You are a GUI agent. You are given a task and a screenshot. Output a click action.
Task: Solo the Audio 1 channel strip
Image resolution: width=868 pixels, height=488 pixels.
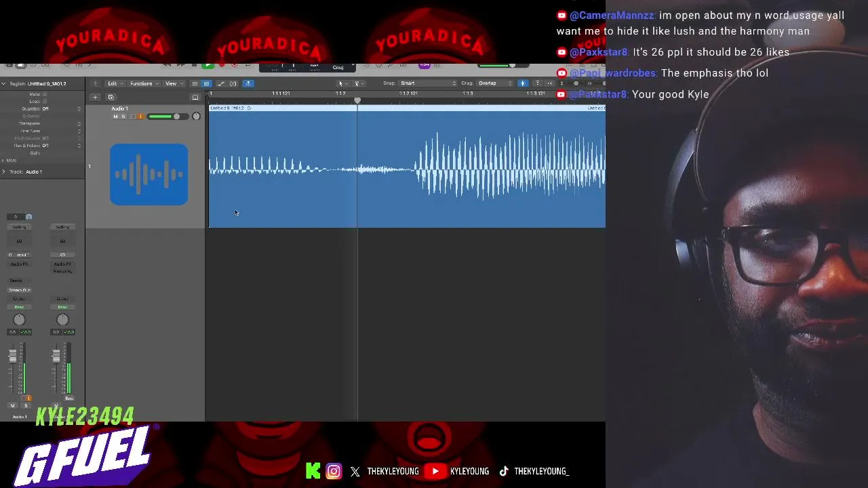point(26,405)
